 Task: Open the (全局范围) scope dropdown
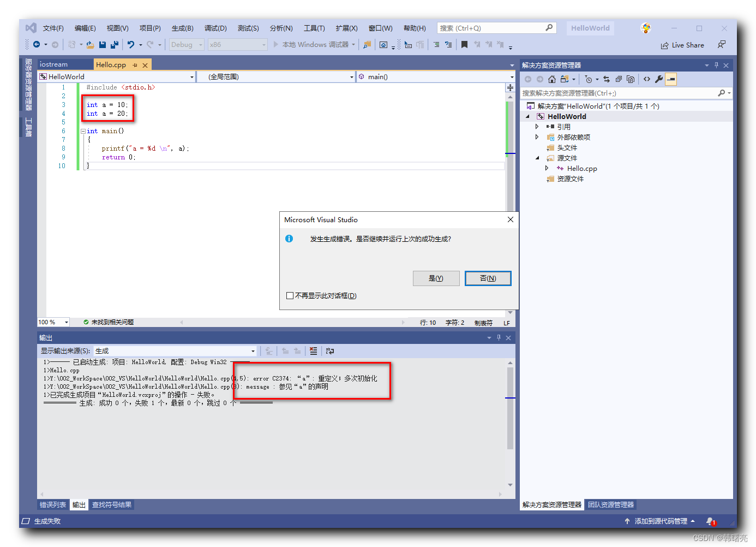276,77
